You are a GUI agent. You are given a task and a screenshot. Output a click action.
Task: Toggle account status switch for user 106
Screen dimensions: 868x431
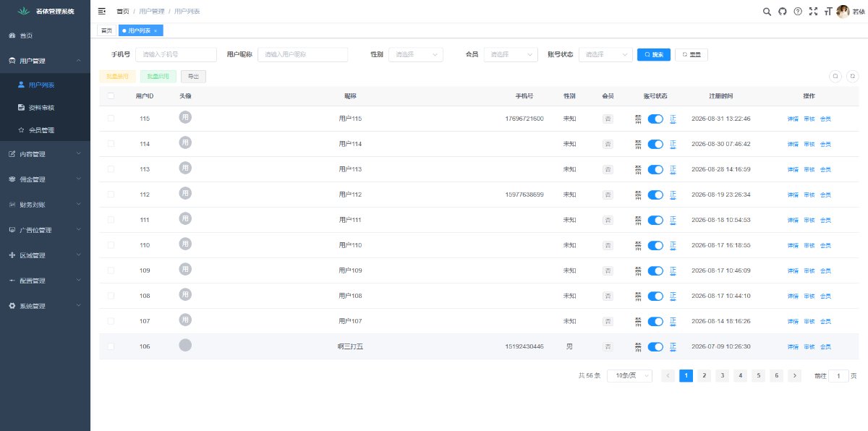pyautogui.click(x=655, y=346)
